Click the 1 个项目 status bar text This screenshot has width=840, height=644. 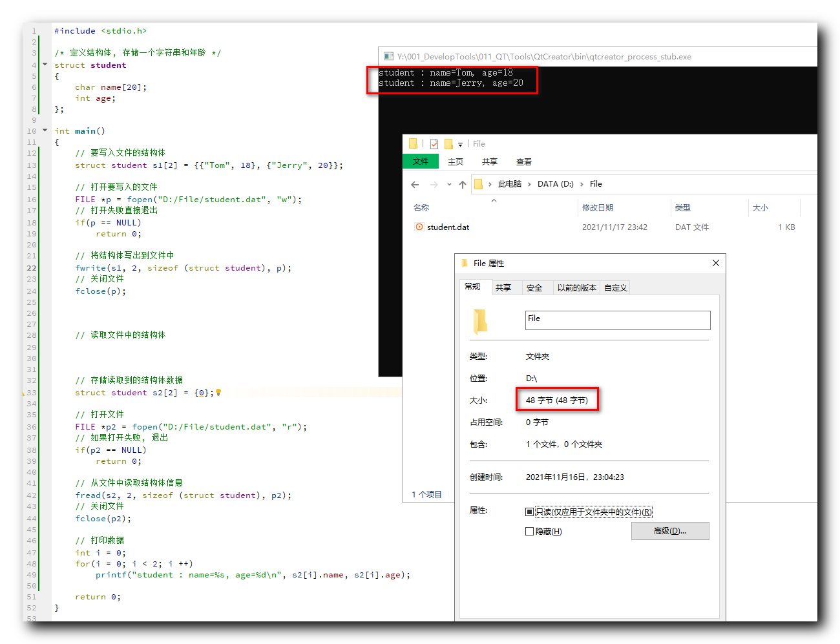click(x=427, y=494)
